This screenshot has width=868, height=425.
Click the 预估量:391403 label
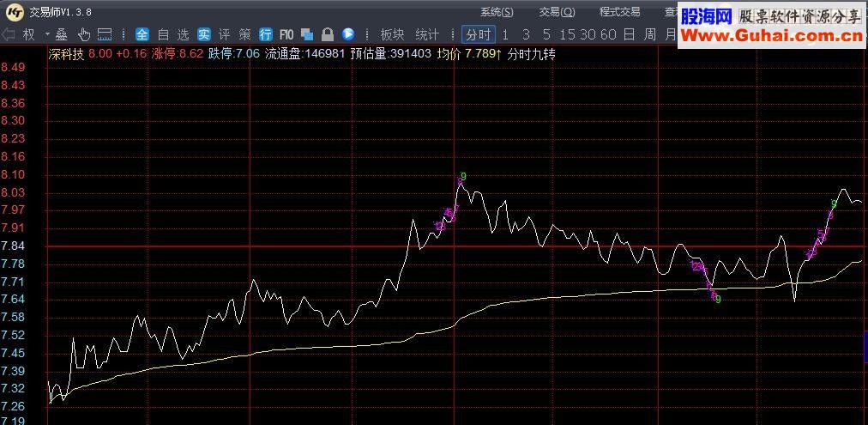pos(391,54)
